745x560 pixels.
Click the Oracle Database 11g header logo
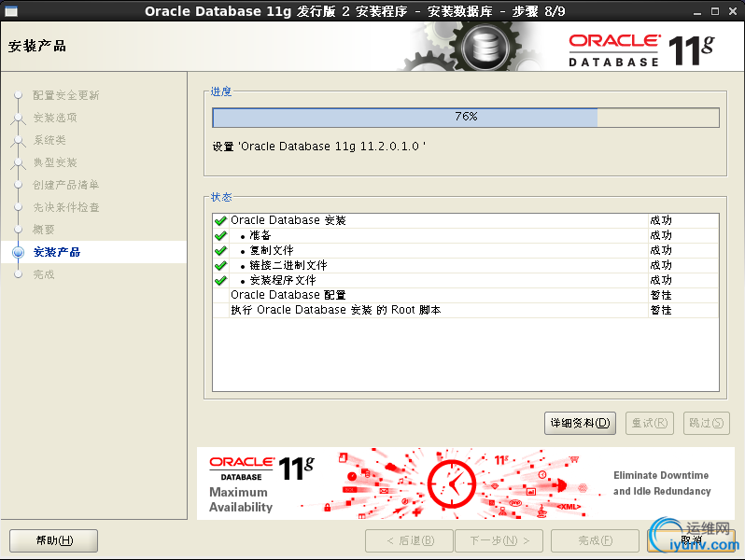click(x=641, y=49)
